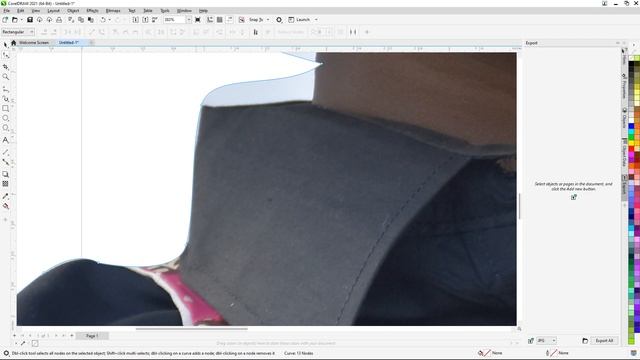640x360 pixels.
Task: Select the Transparency checkerboard tool
Action: [5, 184]
